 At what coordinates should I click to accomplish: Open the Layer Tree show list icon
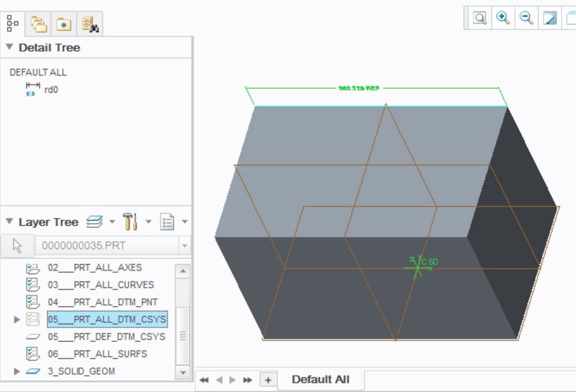(167, 222)
